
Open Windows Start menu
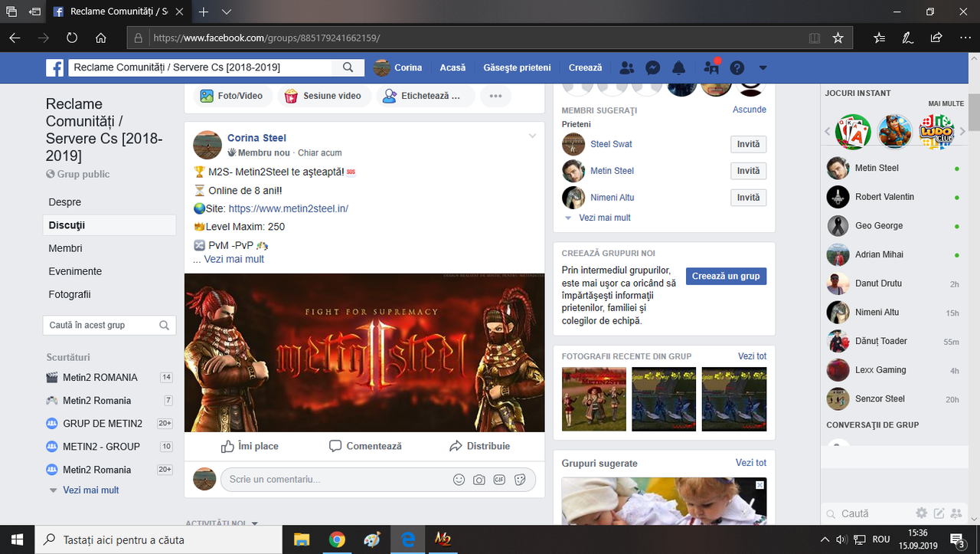click(17, 539)
